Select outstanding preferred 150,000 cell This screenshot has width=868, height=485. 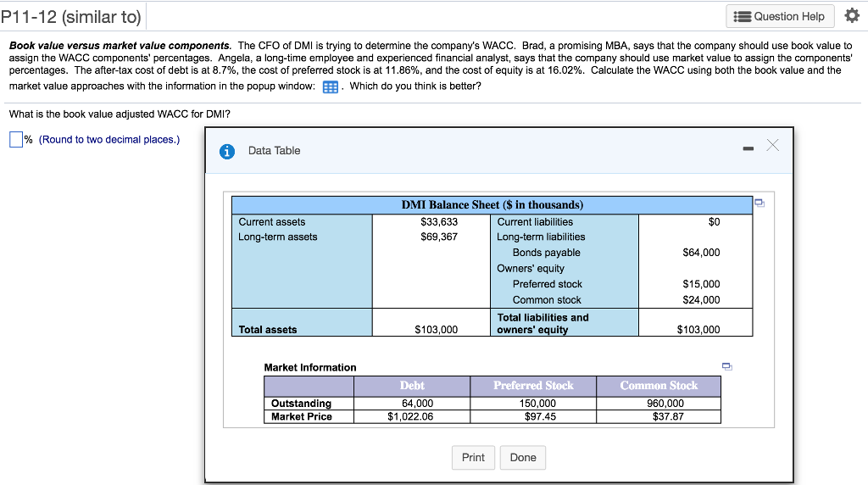click(533, 404)
